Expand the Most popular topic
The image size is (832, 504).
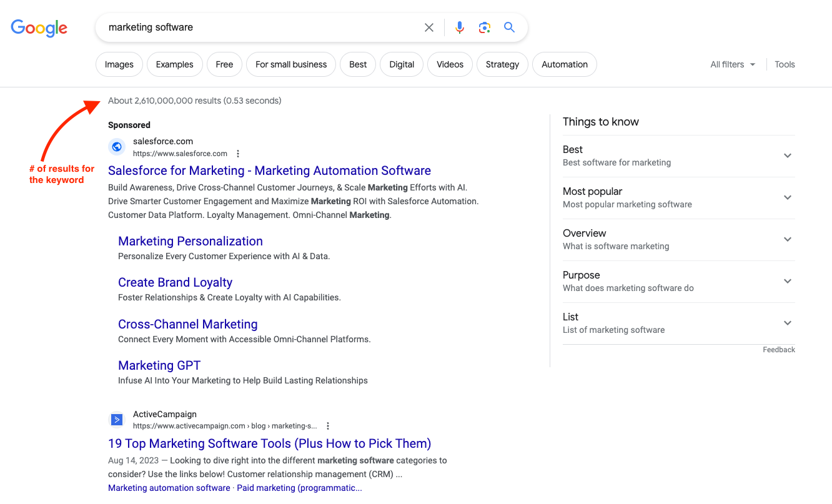coord(679,198)
